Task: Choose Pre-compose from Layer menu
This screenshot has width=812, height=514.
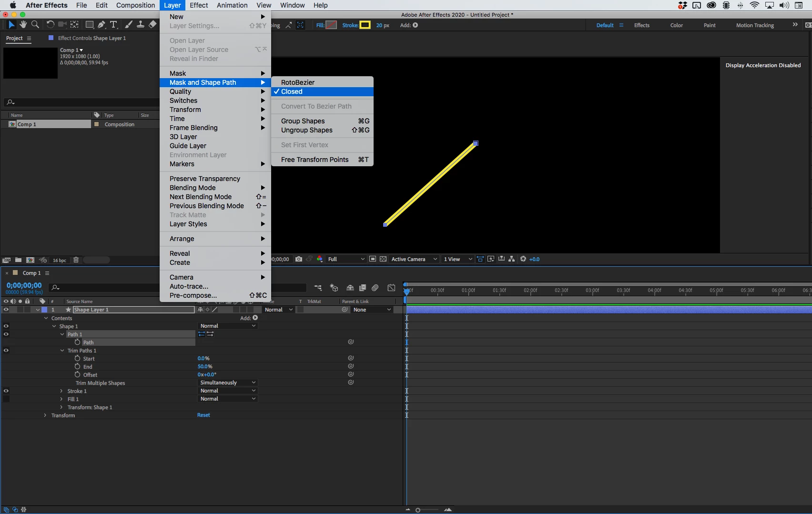Action: click(x=215, y=295)
